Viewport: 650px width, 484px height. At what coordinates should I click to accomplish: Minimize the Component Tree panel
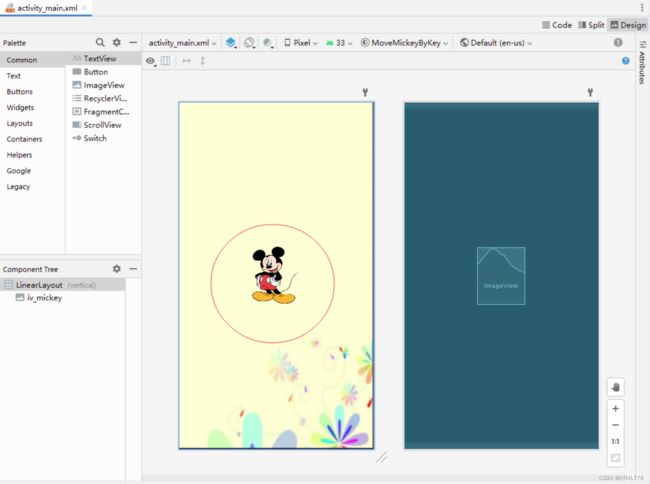click(x=133, y=269)
